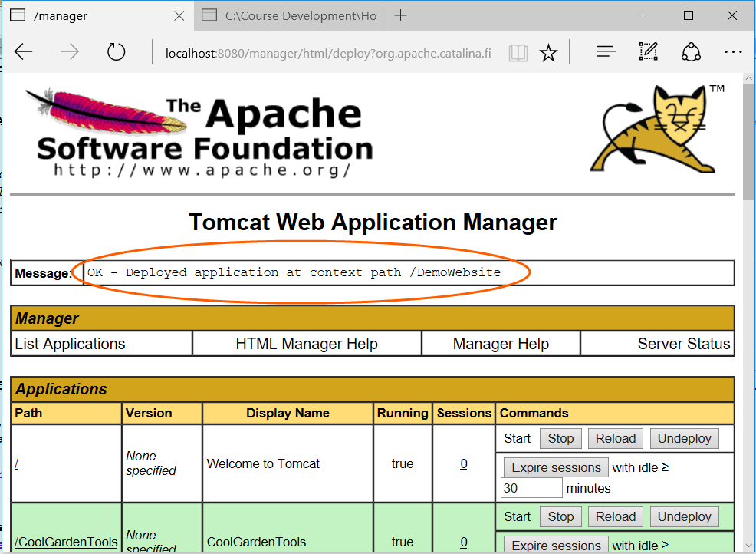Click the vertical scrollbar thumb
The image size is (756, 554).
click(749, 141)
